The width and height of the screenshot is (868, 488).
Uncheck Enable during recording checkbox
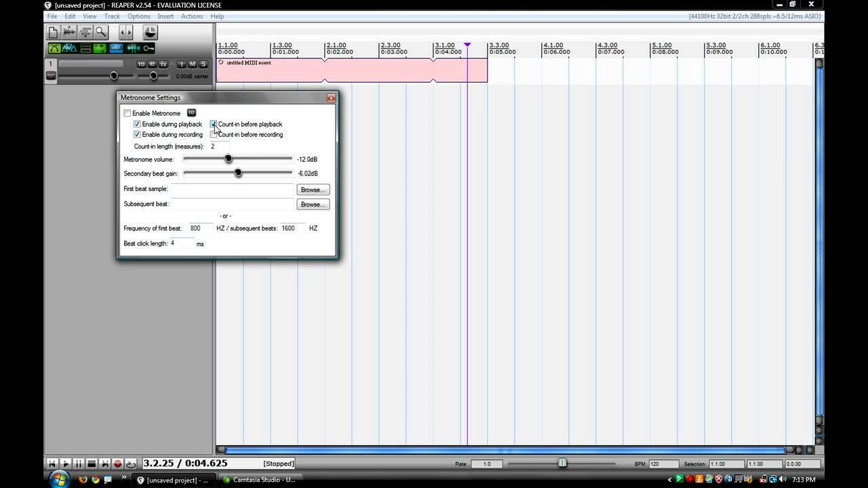point(137,134)
